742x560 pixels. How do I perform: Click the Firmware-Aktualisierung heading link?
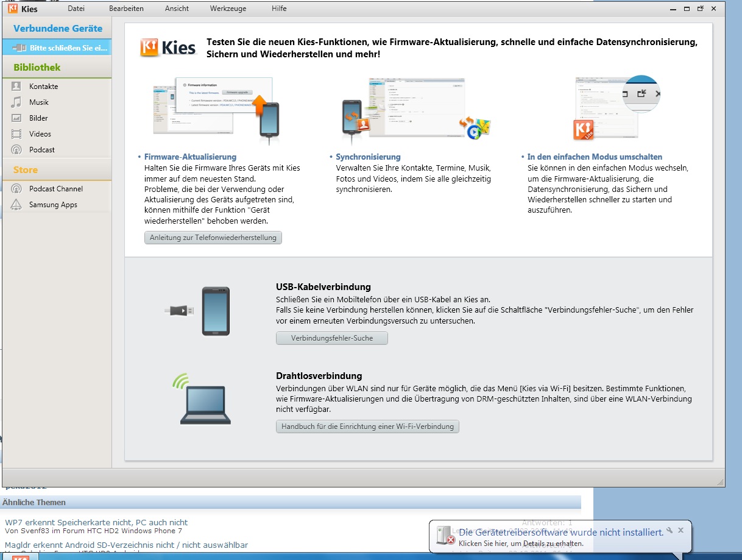tap(190, 157)
